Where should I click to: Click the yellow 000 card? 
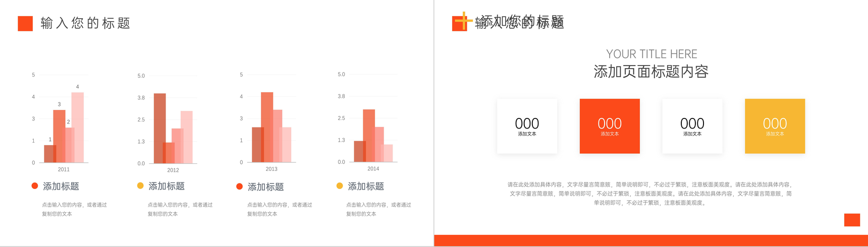coord(775,126)
